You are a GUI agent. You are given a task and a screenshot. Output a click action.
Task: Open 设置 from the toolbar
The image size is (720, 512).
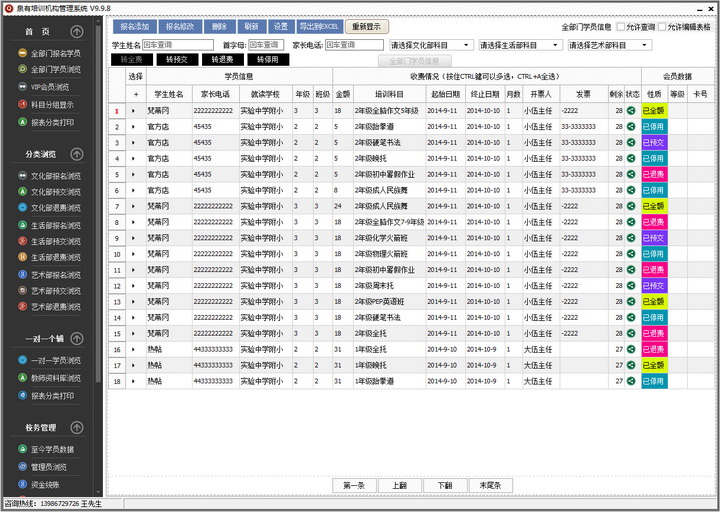[281, 27]
